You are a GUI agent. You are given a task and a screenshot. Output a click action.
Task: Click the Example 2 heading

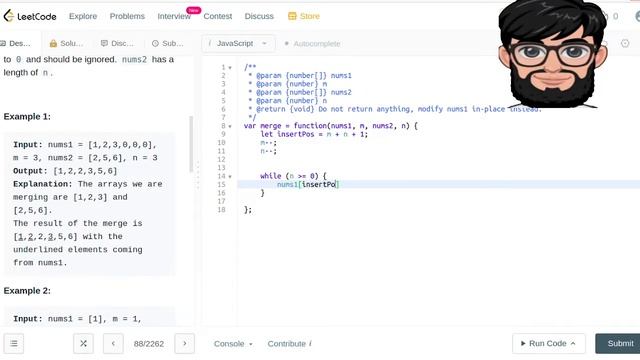(x=27, y=291)
